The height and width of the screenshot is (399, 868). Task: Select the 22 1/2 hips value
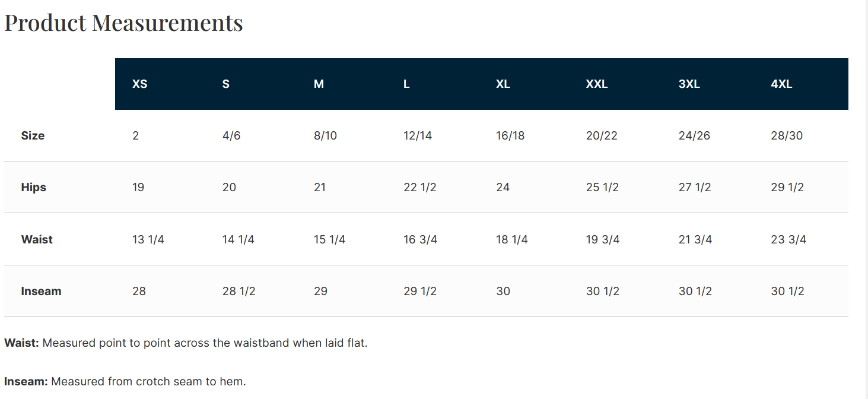tap(419, 188)
